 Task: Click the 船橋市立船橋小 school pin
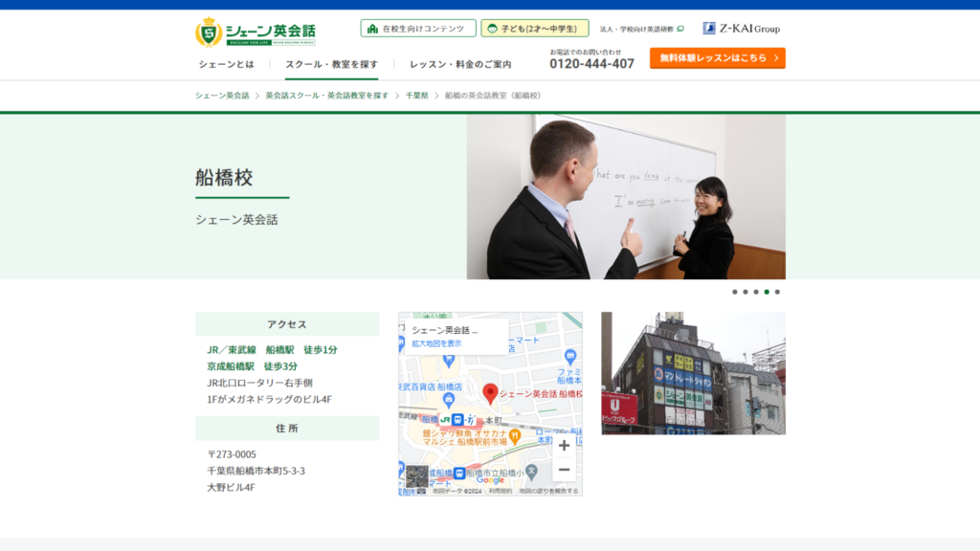point(531,472)
